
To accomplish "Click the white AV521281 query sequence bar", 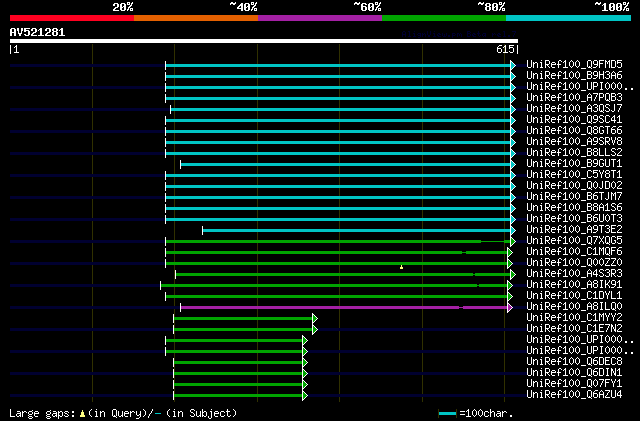I will (x=264, y=41).
